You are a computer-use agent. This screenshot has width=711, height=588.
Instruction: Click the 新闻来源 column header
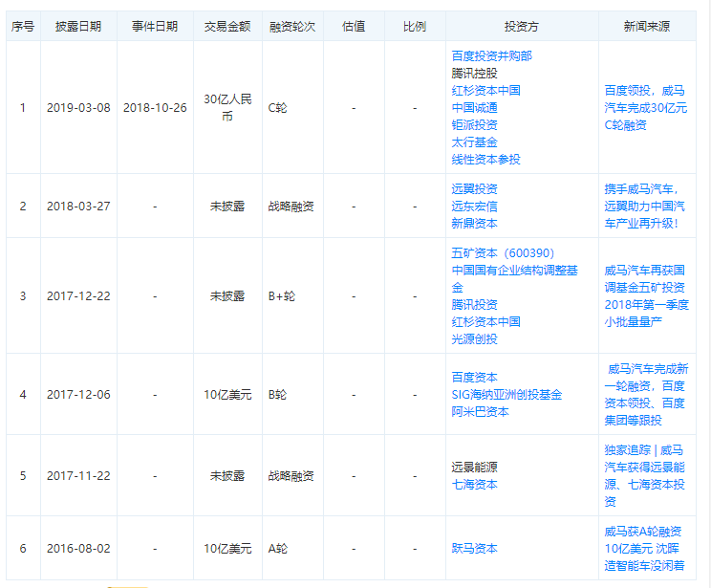click(x=647, y=27)
